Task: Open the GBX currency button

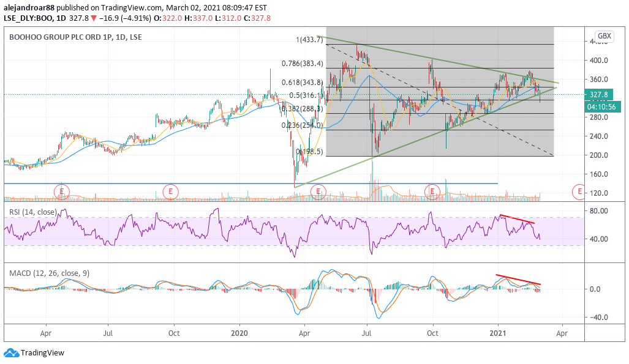Action: (x=605, y=36)
